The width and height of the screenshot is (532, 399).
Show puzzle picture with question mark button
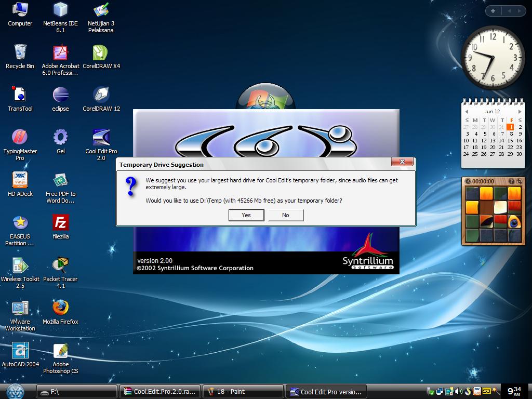[x=511, y=181]
